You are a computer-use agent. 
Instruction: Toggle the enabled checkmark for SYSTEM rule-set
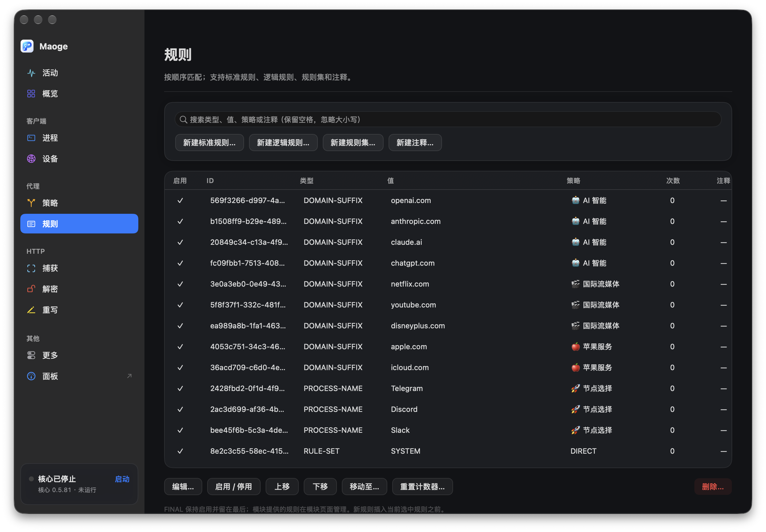click(x=180, y=451)
